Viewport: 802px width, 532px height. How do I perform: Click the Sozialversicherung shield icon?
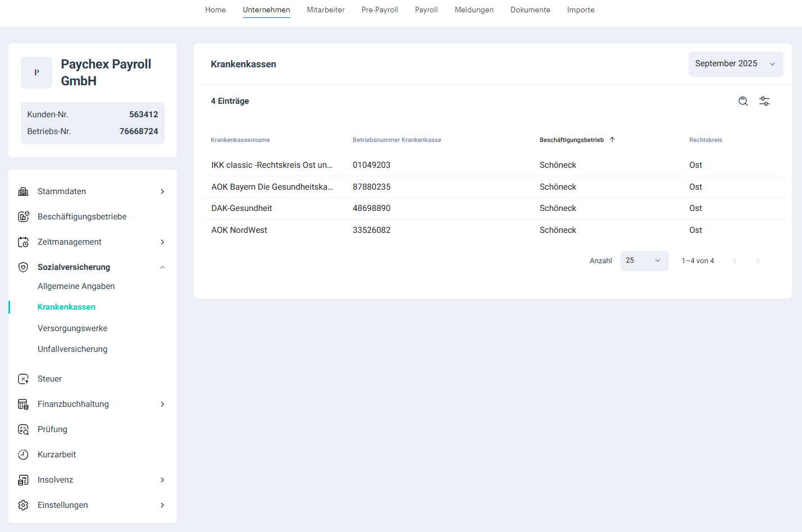23,267
